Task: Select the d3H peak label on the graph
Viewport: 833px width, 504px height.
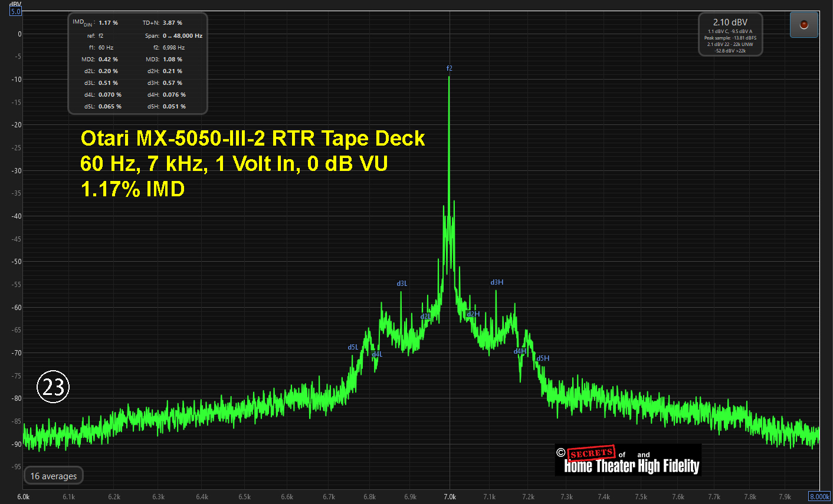Action: tap(497, 282)
